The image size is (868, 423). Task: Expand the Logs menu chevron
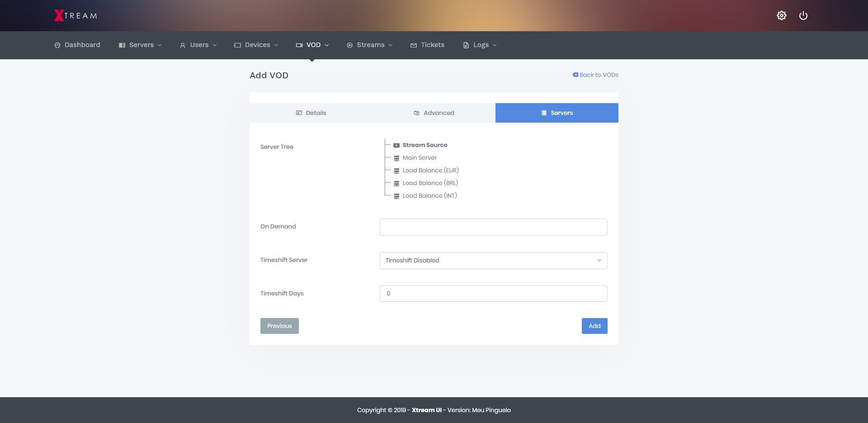[x=495, y=45]
